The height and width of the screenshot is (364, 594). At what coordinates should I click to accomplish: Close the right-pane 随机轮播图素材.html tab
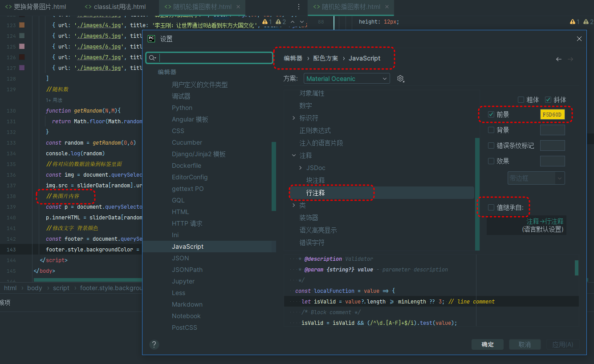(387, 7)
